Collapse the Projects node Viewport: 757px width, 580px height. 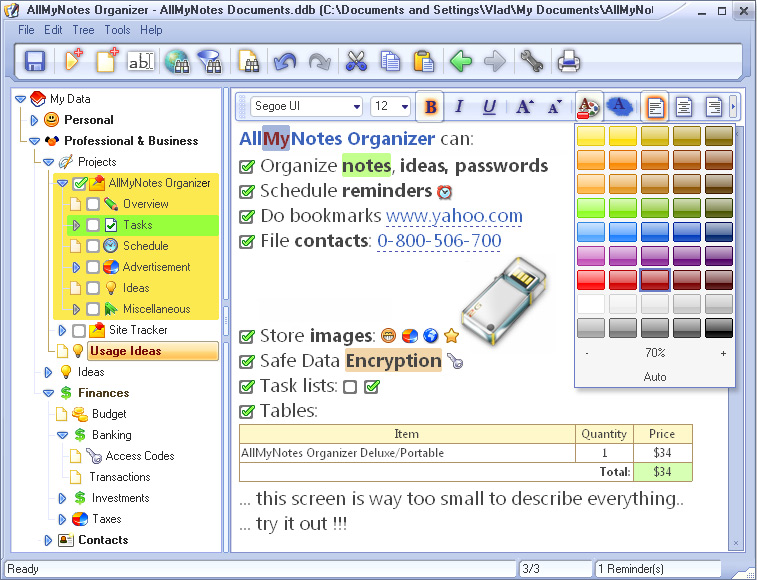(x=48, y=162)
